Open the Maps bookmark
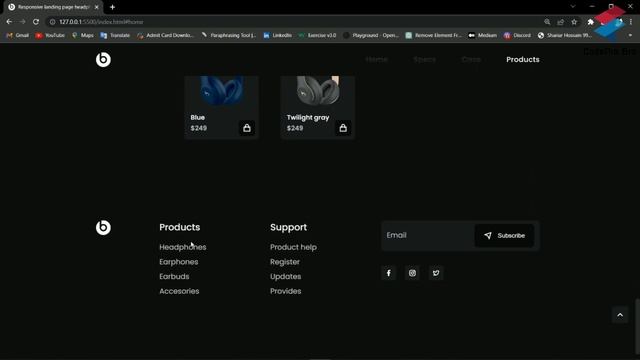This screenshot has height=360, width=640. 82,36
